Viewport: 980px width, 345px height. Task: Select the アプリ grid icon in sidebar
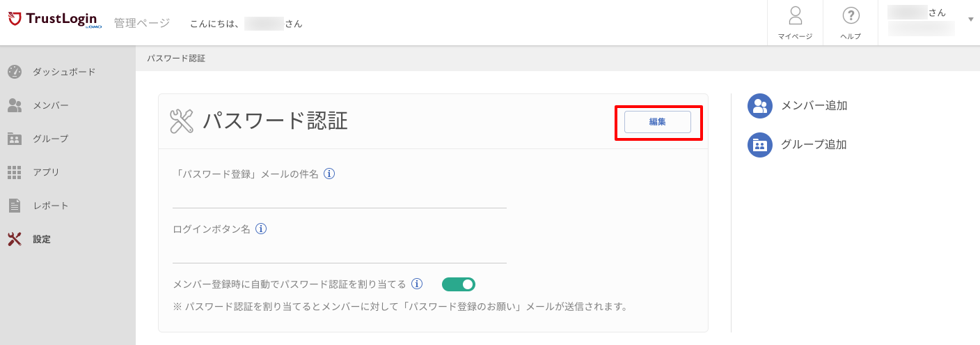[x=15, y=172]
